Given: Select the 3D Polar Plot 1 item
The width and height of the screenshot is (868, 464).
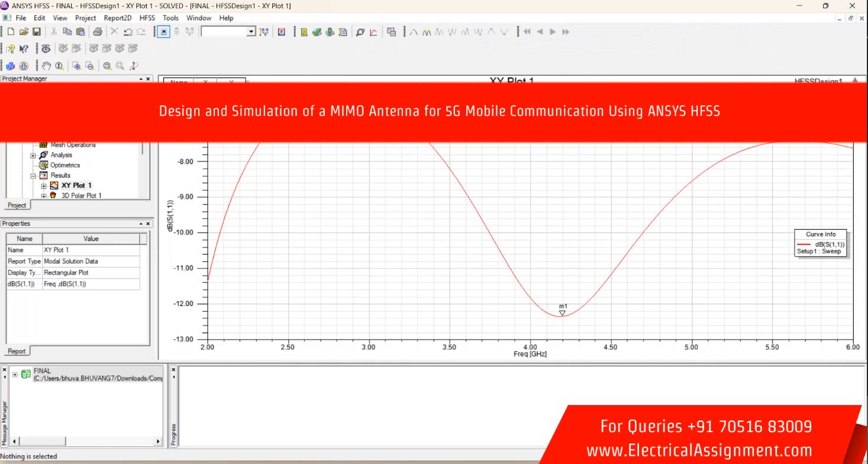Looking at the screenshot, I should pos(81,196).
